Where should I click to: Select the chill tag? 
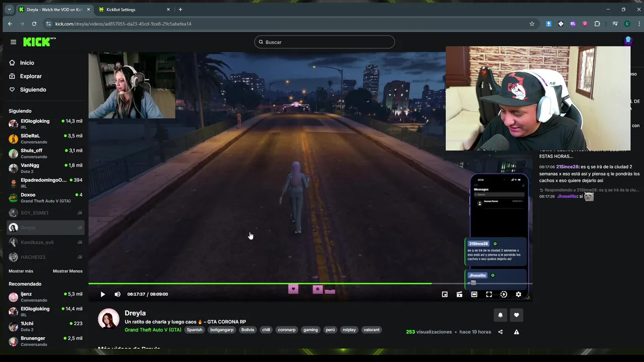tap(266, 330)
